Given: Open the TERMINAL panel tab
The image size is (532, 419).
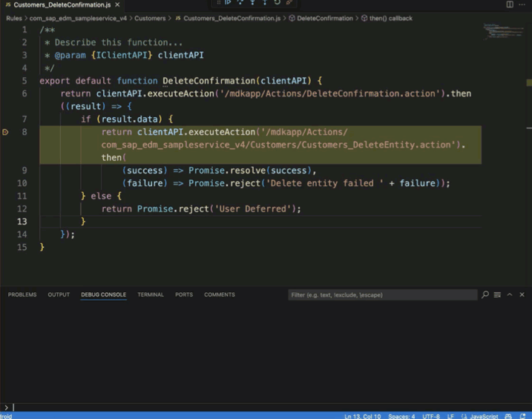Looking at the screenshot, I should coord(151,294).
